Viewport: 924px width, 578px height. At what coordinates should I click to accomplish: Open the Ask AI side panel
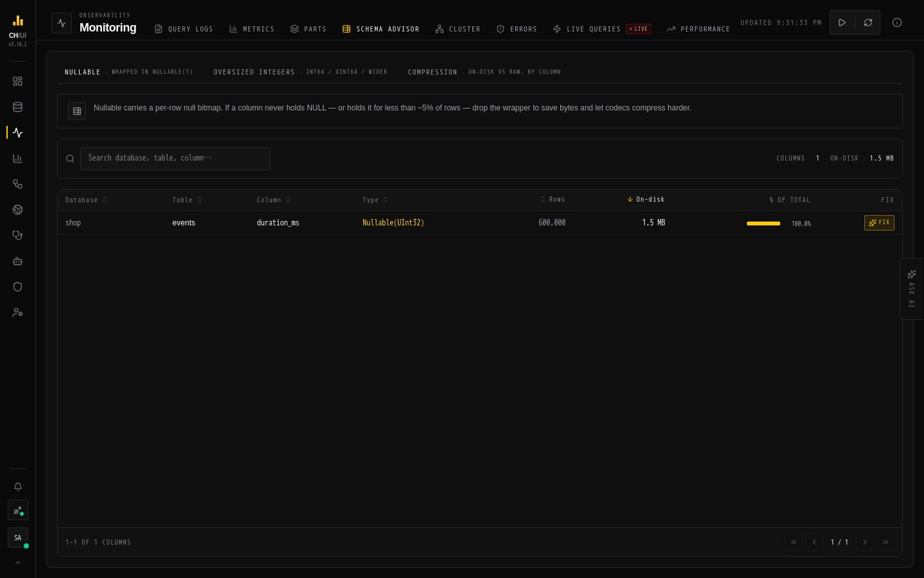[912, 289]
